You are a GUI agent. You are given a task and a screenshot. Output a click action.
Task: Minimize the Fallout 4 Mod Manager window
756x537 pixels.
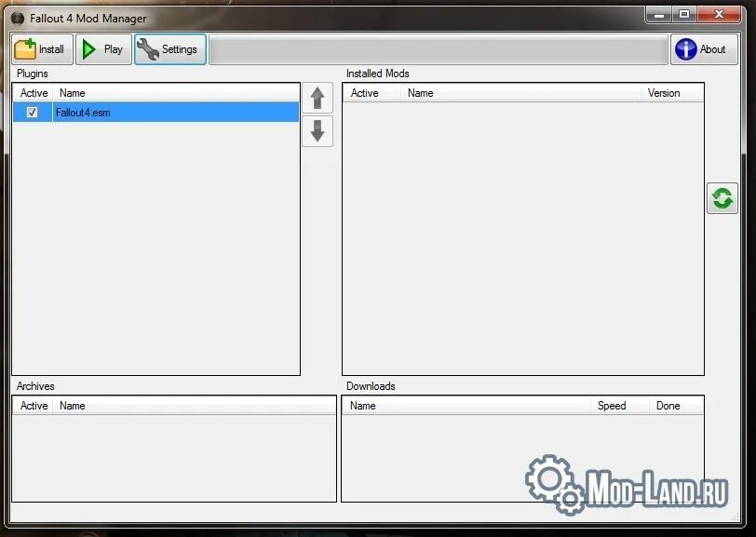(659, 15)
